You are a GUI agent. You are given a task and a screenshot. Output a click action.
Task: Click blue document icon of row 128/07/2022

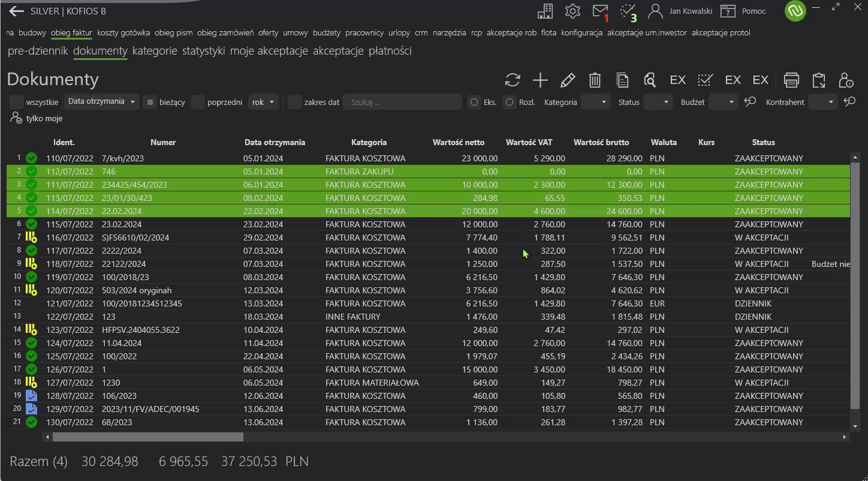31,396
